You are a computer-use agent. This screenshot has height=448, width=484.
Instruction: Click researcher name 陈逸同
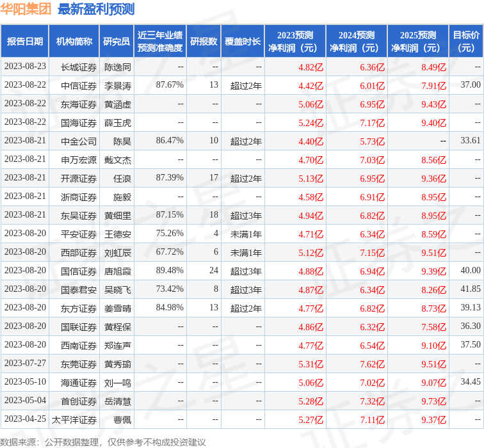118,67
